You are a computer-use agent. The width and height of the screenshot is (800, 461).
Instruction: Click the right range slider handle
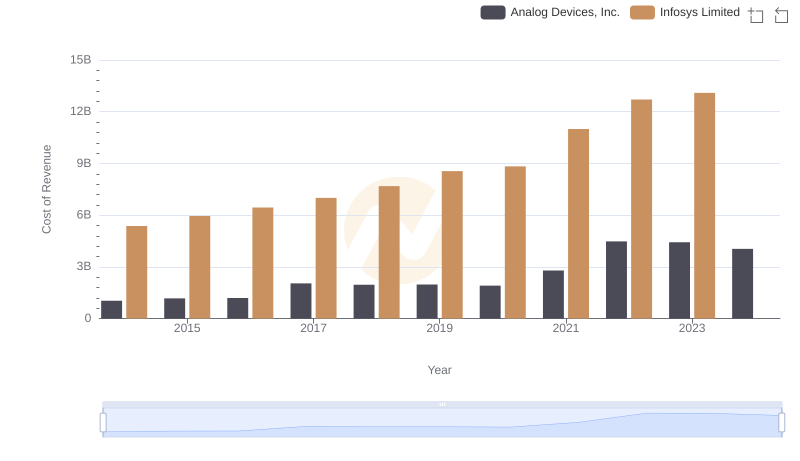coord(782,422)
